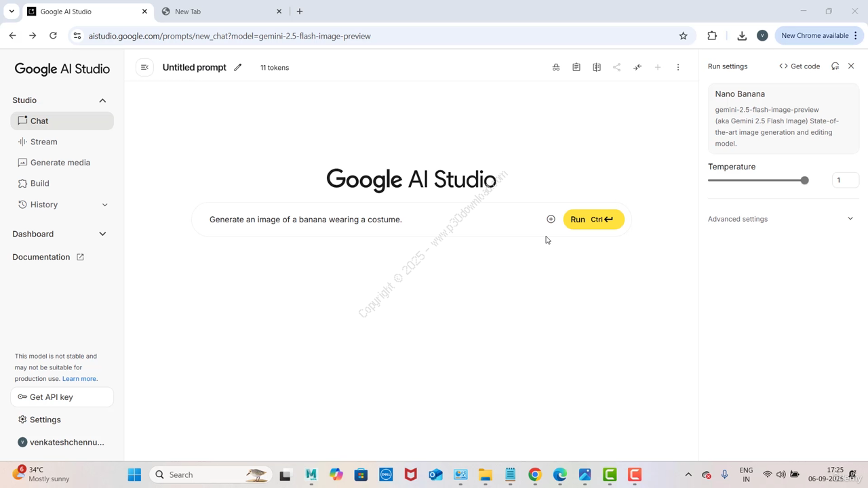Click the reset run settings icon

(835, 66)
